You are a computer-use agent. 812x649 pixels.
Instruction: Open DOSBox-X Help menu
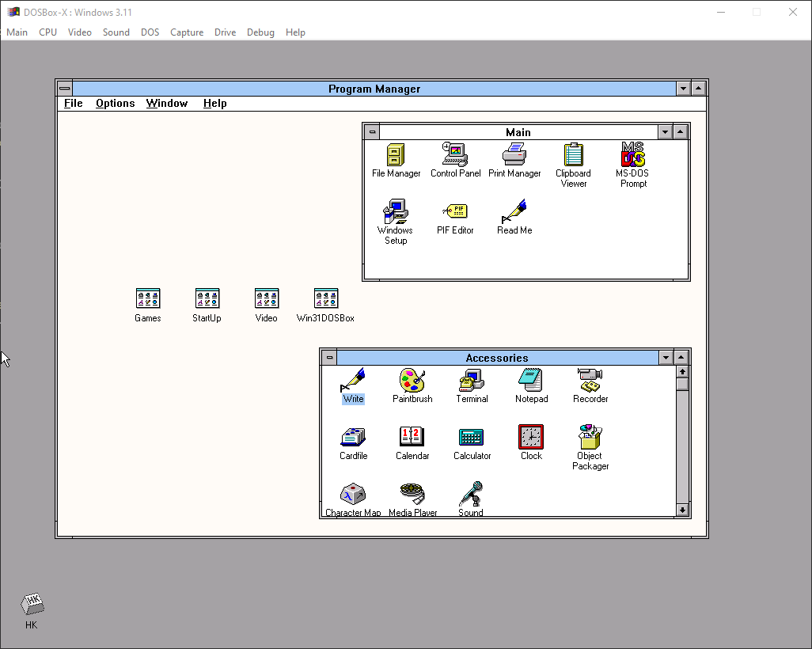pyautogui.click(x=295, y=32)
